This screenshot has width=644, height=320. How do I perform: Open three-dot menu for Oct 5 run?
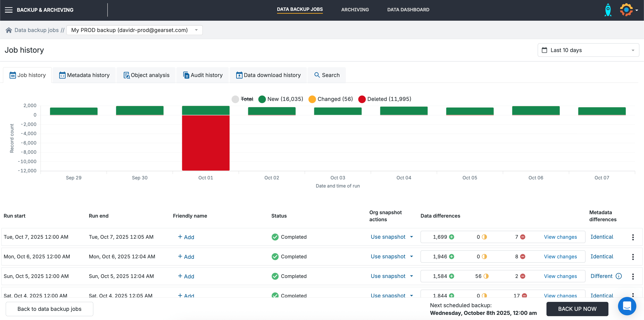tap(633, 276)
